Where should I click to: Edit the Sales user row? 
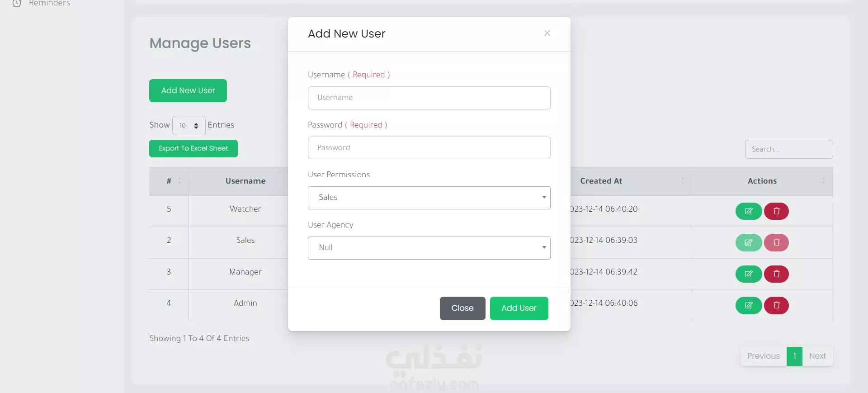[749, 242]
